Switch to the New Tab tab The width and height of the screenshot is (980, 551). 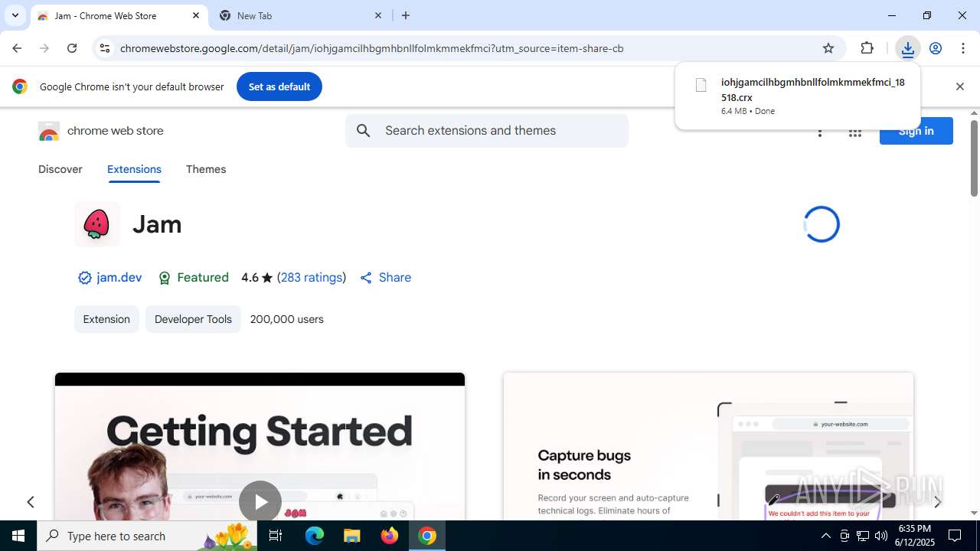pyautogui.click(x=300, y=15)
